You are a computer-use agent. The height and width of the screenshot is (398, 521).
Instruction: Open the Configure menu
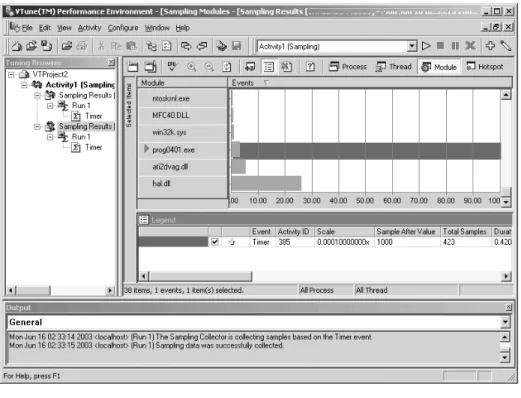[123, 28]
